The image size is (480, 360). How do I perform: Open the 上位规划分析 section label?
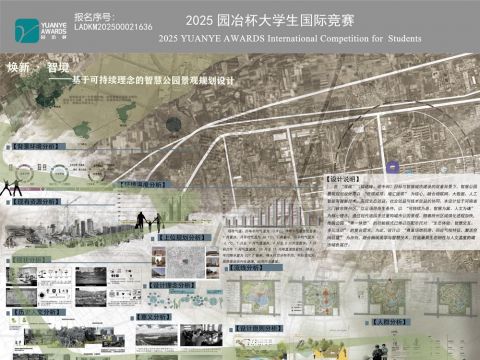pyautogui.click(x=185, y=237)
